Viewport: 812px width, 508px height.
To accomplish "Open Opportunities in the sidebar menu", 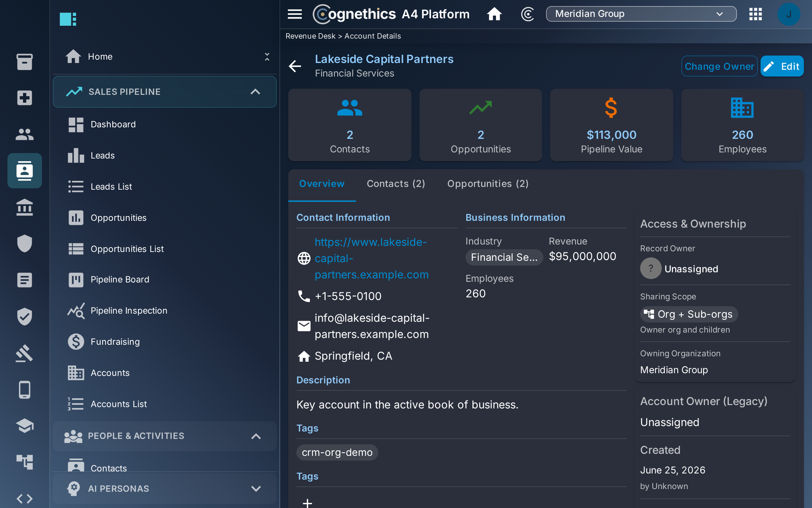I will [164, 218].
